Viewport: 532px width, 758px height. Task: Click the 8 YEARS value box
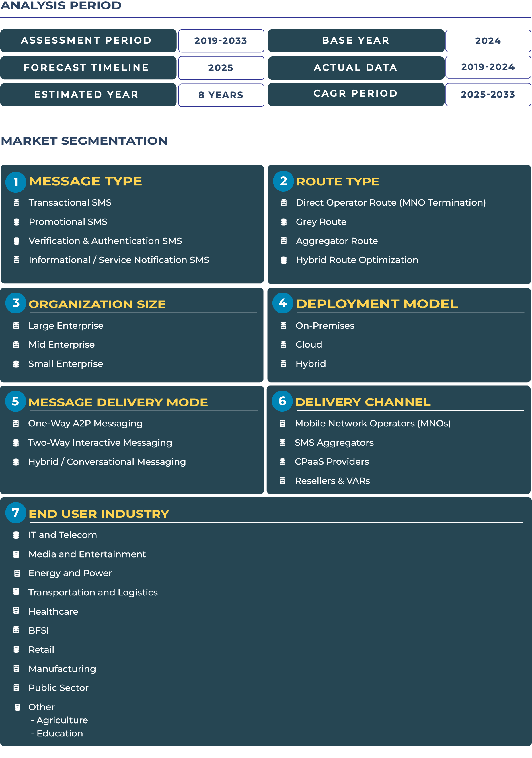(x=221, y=95)
